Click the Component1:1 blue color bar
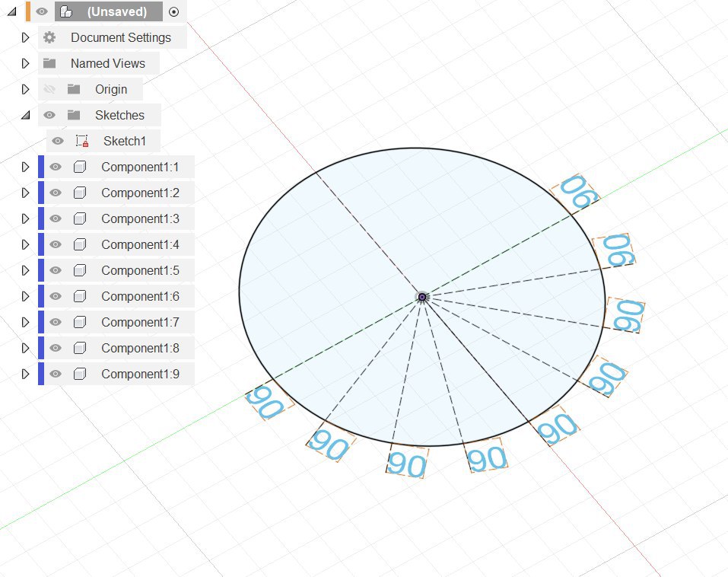The width and height of the screenshot is (728, 577). [x=41, y=167]
